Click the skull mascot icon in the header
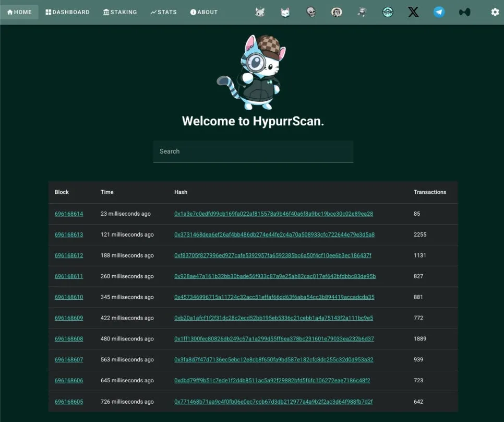Image resolution: width=504 pixels, height=422 pixels. 310,12
